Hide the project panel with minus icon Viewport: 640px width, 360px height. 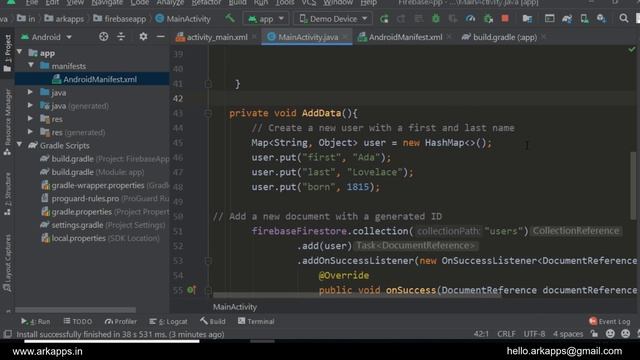[160, 37]
